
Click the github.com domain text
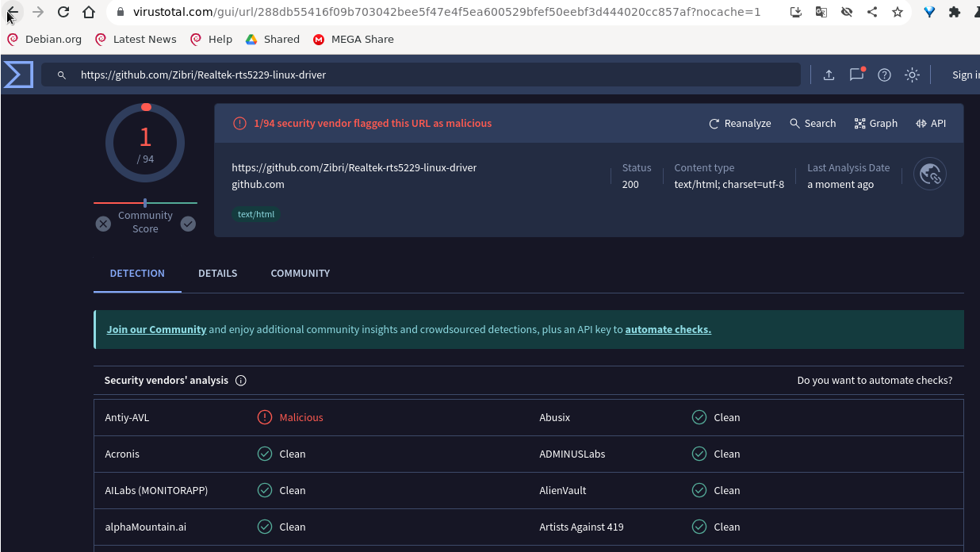[x=258, y=185]
